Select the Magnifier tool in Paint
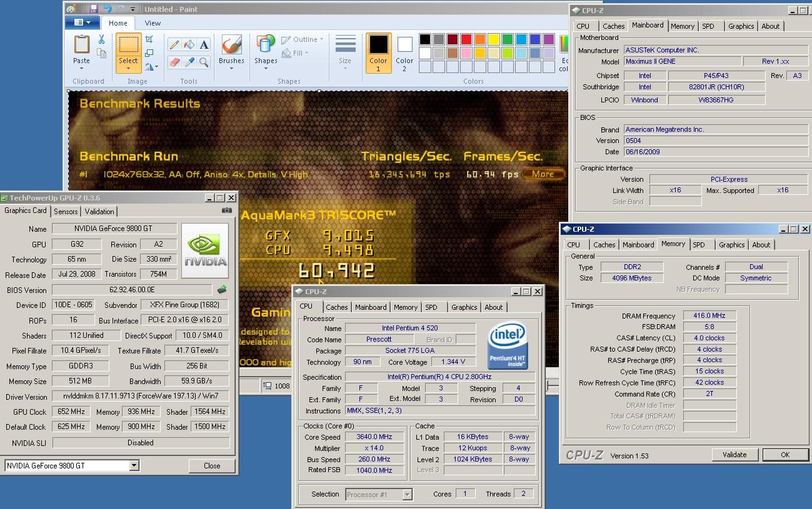 (204, 62)
